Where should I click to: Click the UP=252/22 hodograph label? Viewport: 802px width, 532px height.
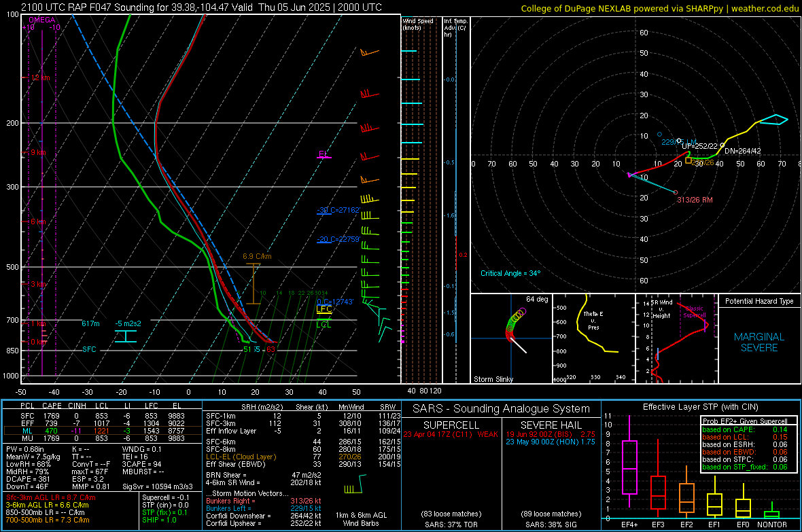click(699, 146)
